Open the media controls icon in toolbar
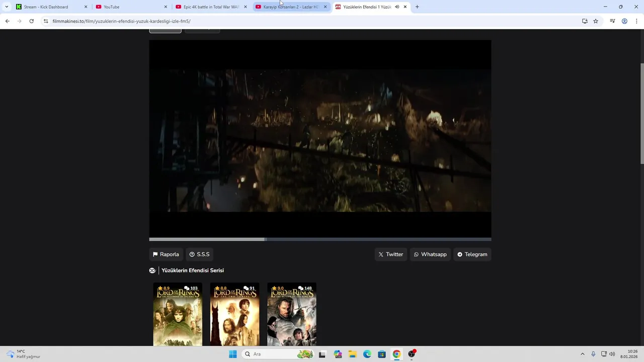The width and height of the screenshot is (644, 362). coord(612,21)
